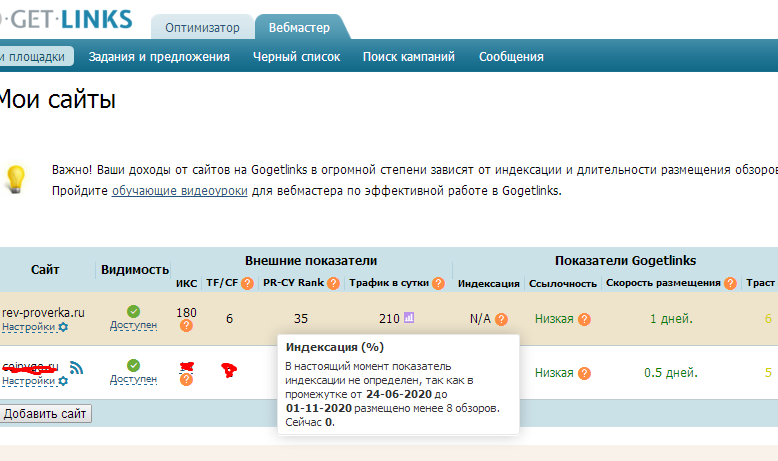Click ИКС help icon under 180
Viewport: 778px width, 461px height.
(186, 326)
